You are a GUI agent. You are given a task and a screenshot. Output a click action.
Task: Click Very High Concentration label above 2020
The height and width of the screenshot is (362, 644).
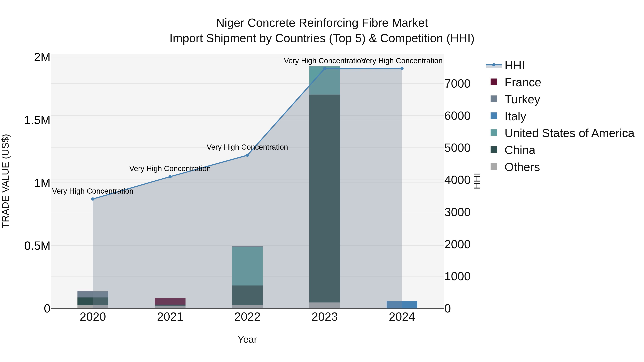click(93, 191)
